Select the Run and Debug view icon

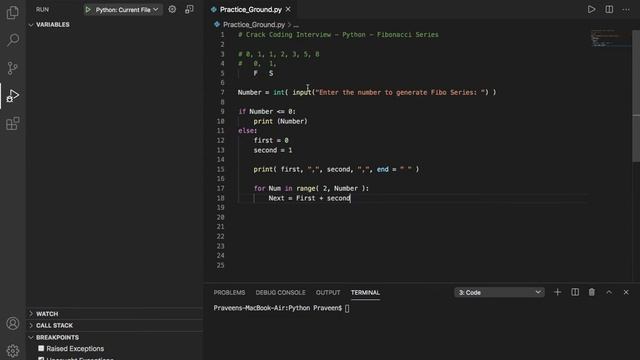tap(13, 96)
